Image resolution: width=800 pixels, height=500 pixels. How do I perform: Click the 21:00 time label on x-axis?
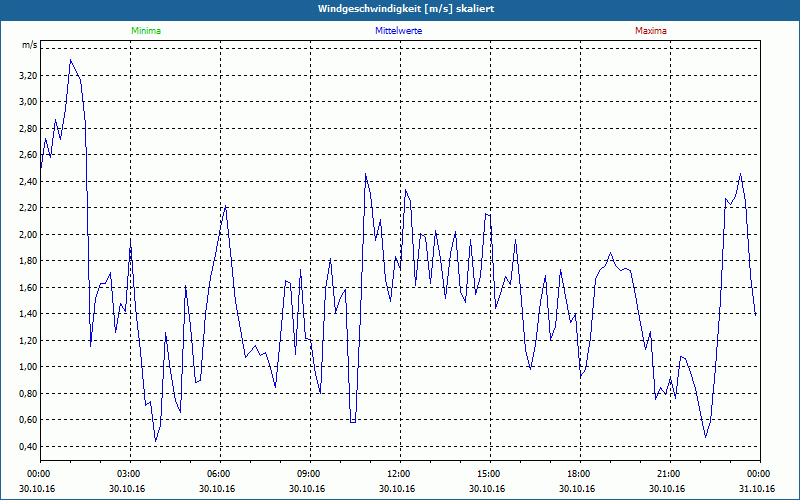[670, 474]
